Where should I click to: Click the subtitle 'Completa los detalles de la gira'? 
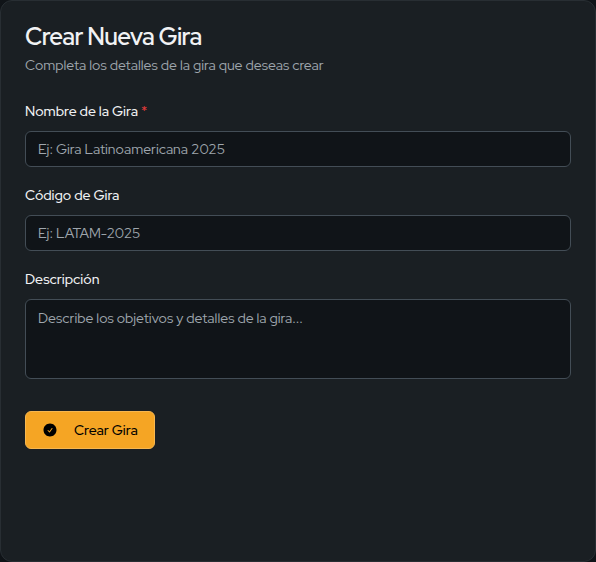pos(174,65)
